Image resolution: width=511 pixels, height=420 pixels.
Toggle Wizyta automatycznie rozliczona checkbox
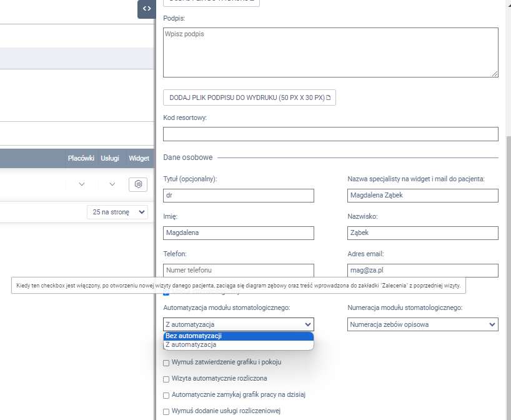click(x=166, y=379)
